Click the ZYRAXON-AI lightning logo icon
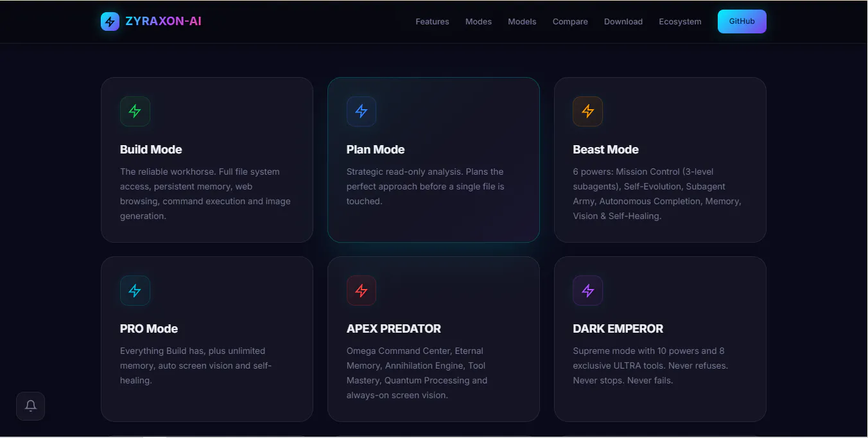The image size is (868, 438). coord(110,21)
